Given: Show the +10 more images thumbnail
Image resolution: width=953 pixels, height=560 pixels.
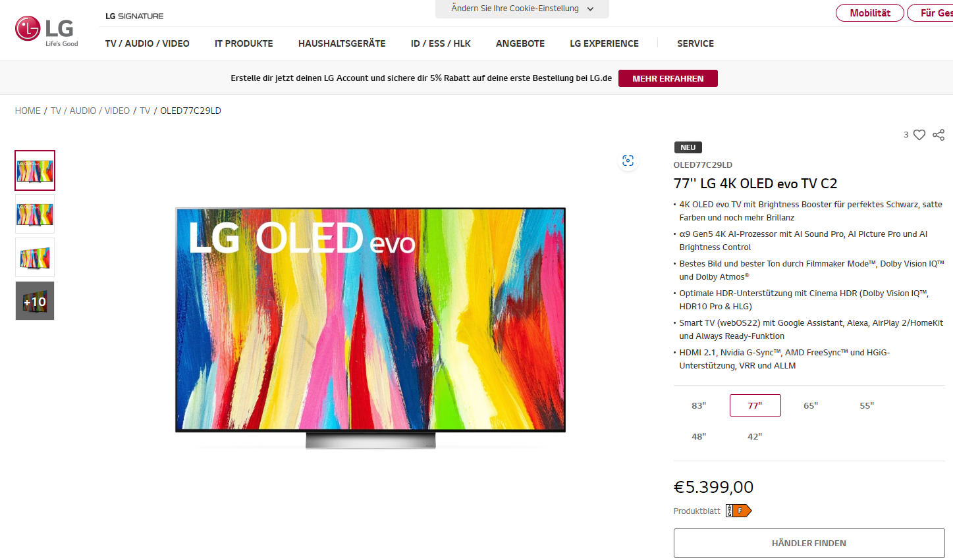Looking at the screenshot, I should click(x=35, y=301).
